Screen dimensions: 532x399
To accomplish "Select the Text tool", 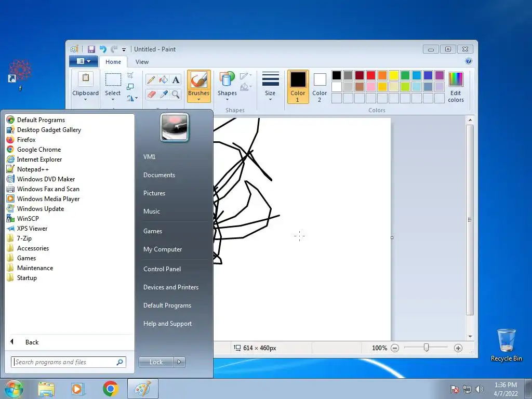I will (x=176, y=80).
